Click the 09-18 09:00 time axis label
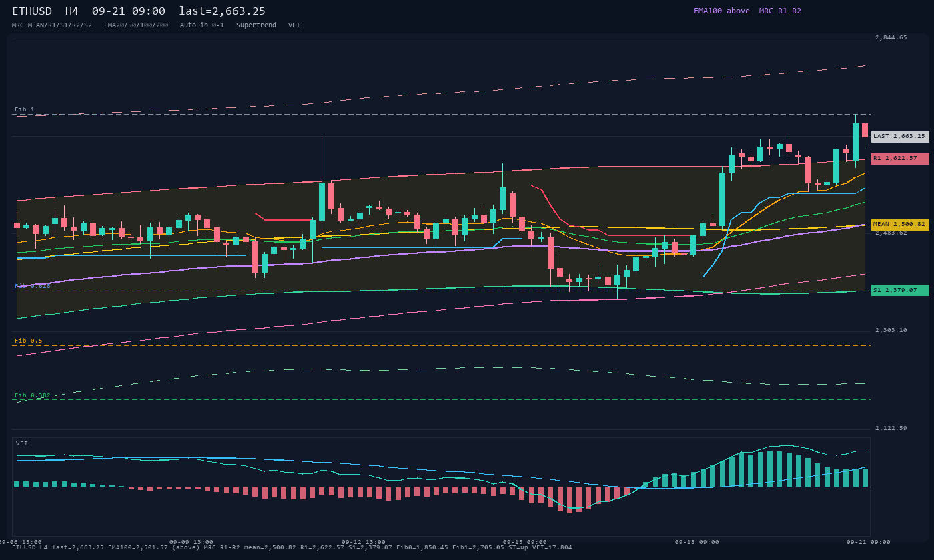The height and width of the screenshot is (560, 934). coord(697,542)
